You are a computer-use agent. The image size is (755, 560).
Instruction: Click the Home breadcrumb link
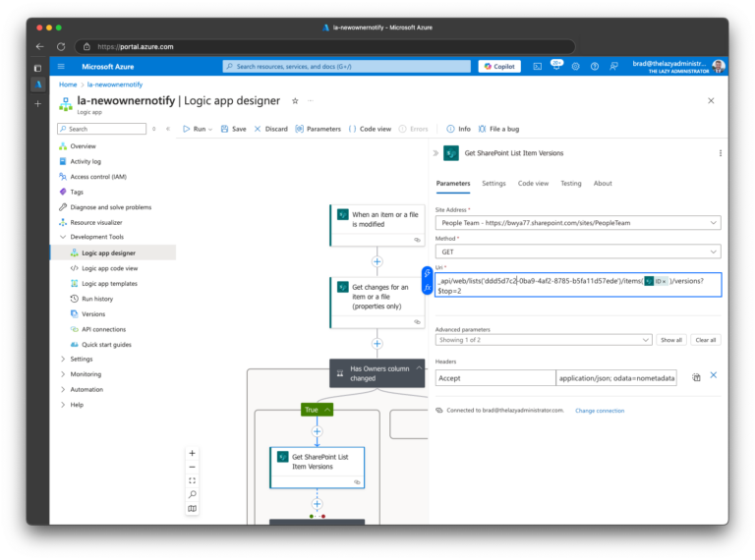[x=68, y=84]
